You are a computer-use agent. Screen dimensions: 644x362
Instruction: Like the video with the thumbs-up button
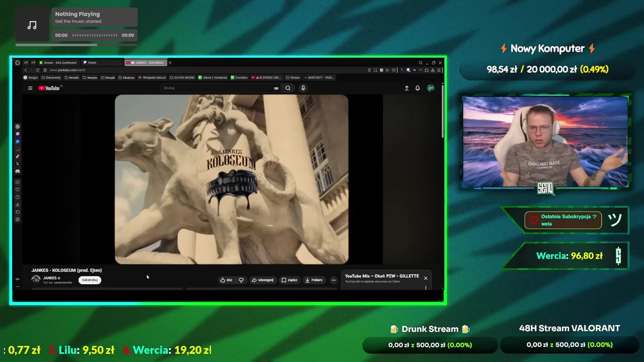pyautogui.click(x=226, y=280)
